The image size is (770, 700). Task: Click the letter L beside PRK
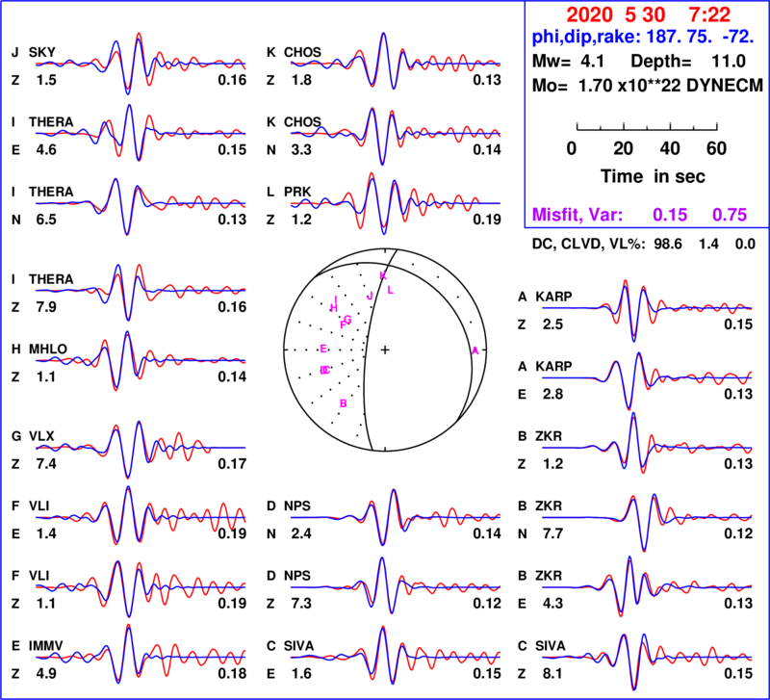[x=270, y=192]
